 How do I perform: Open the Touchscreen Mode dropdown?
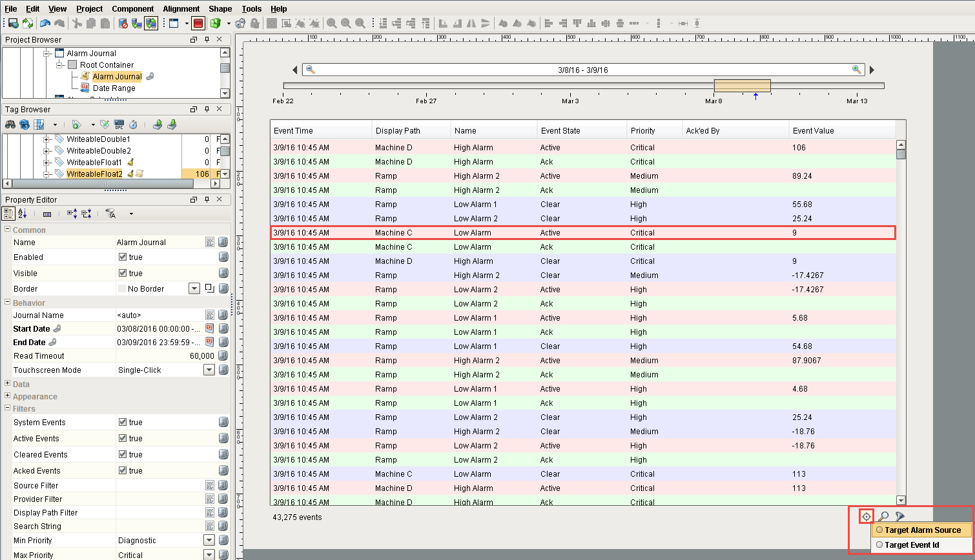click(x=209, y=370)
